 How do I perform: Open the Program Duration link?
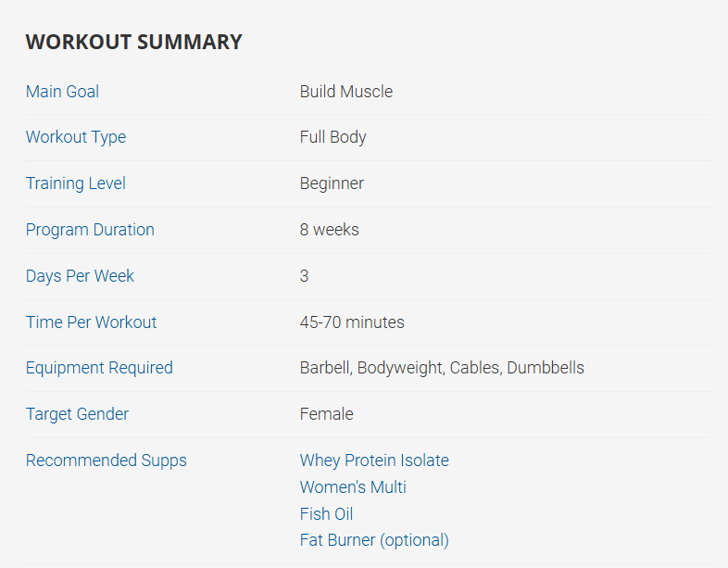(x=90, y=230)
